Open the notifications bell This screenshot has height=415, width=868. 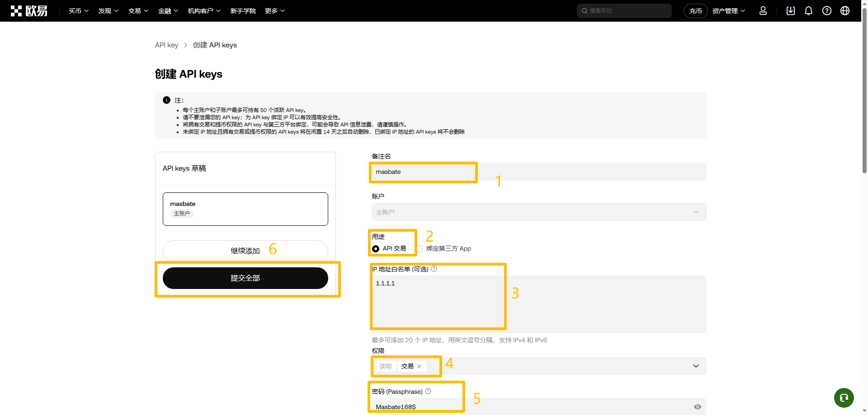pyautogui.click(x=809, y=11)
